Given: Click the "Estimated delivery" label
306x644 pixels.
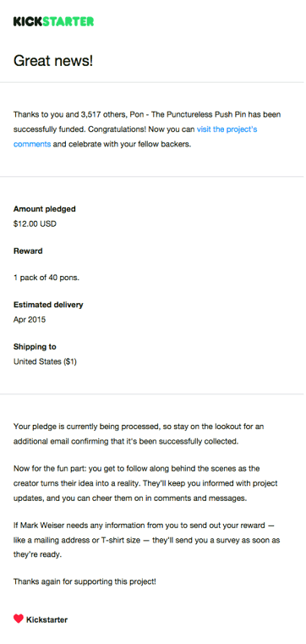Looking at the screenshot, I should click(48, 305).
